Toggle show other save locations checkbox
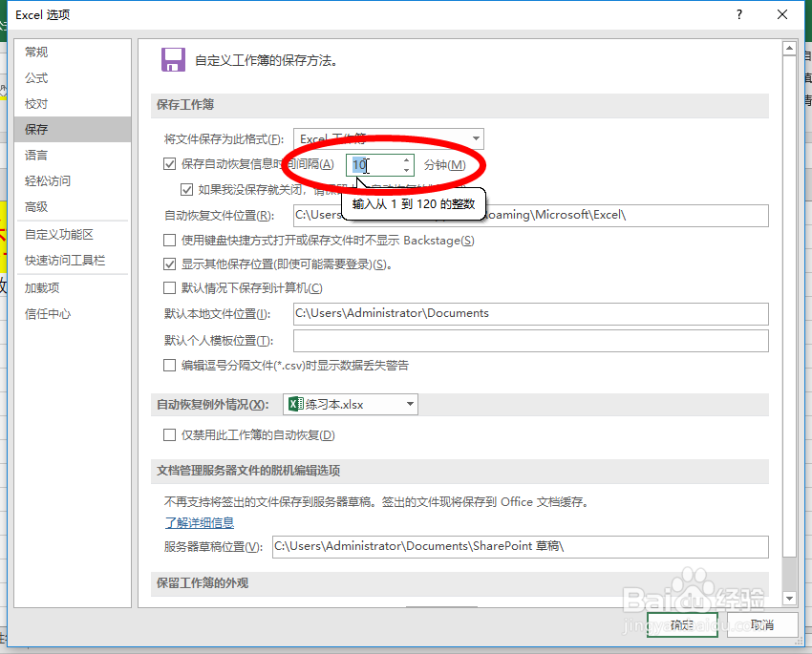Screen dimensions: 812x654 tap(169, 264)
